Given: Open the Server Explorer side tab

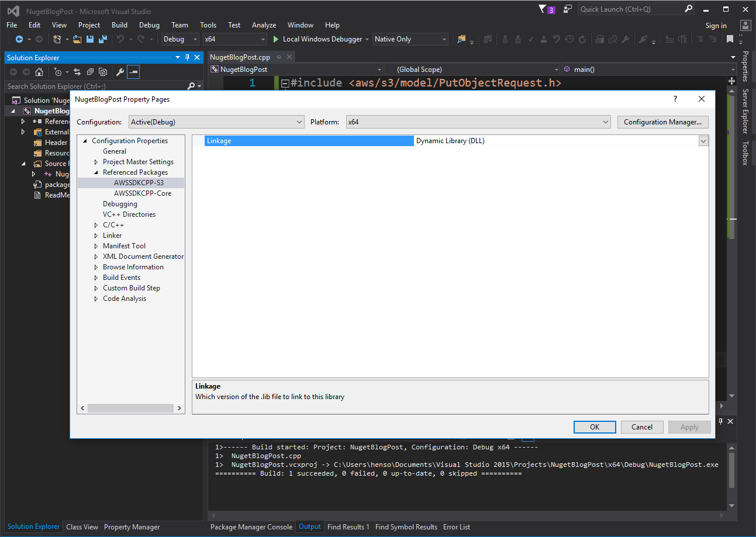Looking at the screenshot, I should click(745, 111).
